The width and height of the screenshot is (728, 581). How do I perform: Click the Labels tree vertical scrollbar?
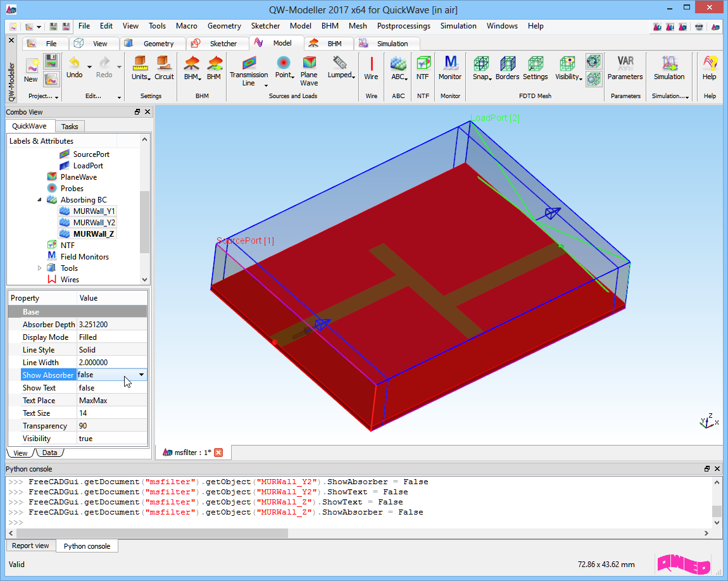point(145,222)
